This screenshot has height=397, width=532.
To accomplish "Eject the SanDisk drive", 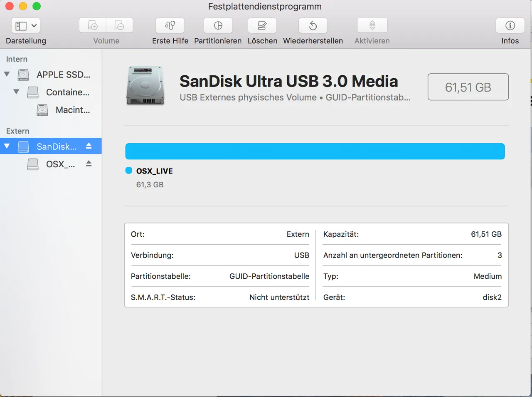I will (89, 146).
